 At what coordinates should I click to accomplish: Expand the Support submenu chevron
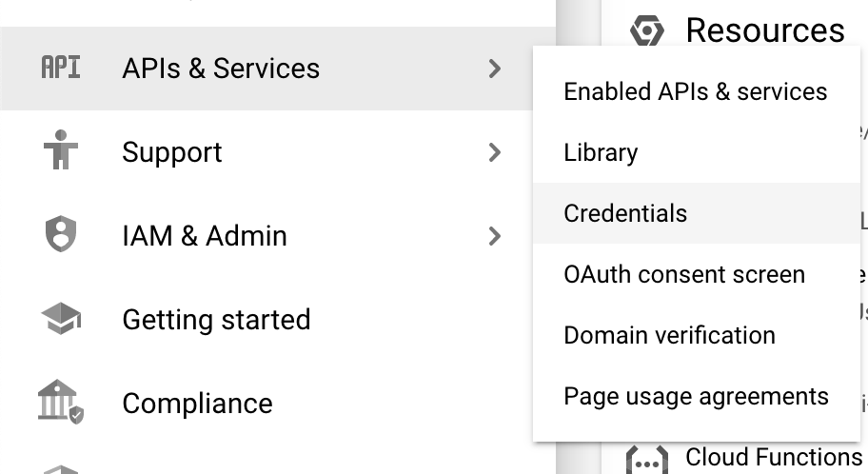pos(494,152)
